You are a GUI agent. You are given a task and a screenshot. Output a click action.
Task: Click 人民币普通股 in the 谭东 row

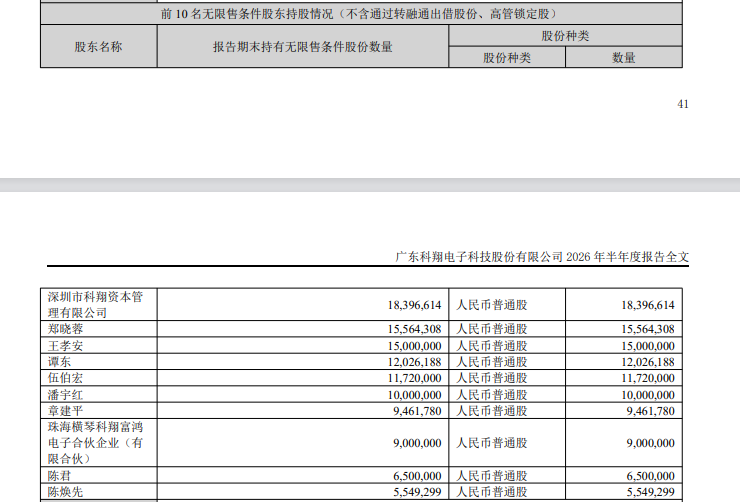492,362
